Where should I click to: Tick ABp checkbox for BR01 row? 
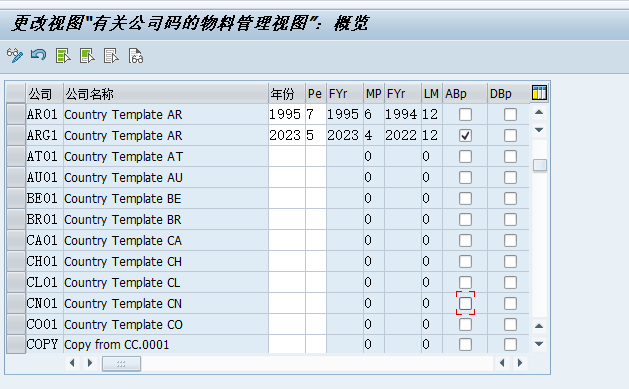pyautogui.click(x=465, y=219)
